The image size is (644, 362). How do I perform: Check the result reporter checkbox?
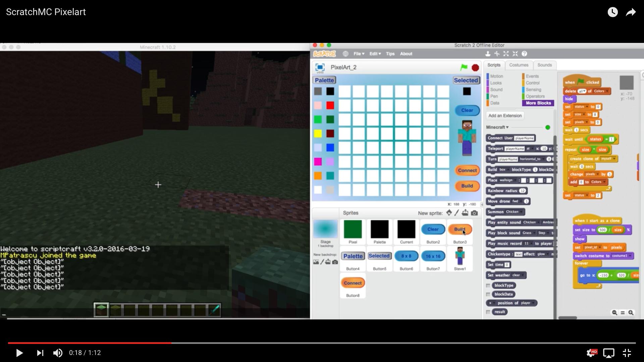pos(488,312)
